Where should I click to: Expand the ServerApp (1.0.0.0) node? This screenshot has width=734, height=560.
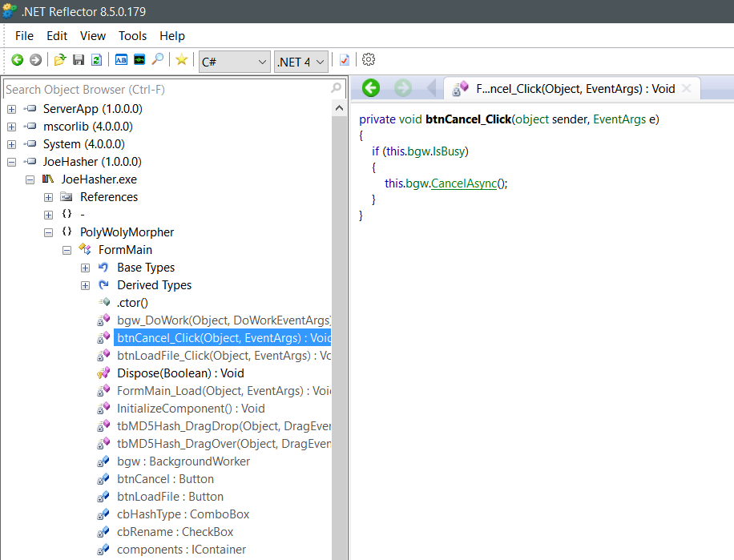coord(12,110)
